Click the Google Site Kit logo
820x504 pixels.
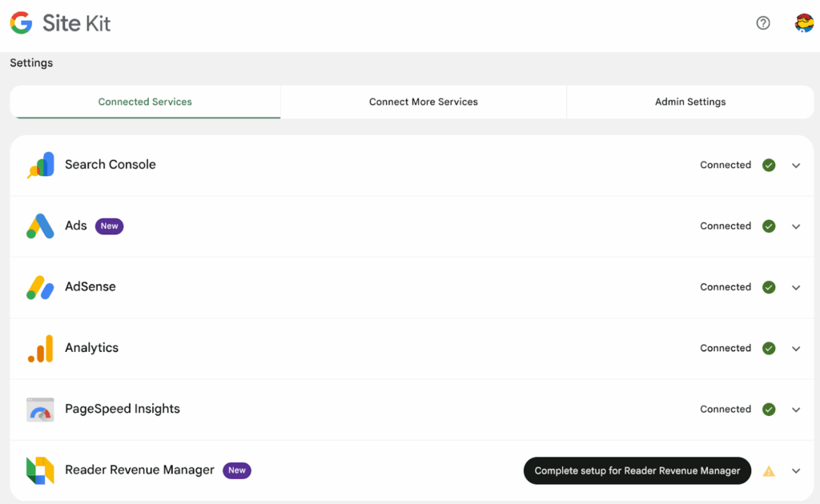coord(60,23)
